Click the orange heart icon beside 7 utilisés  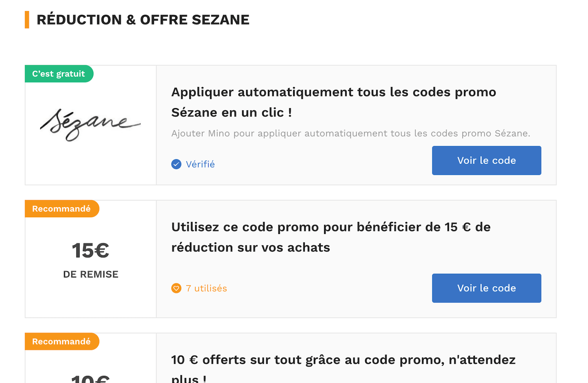[x=176, y=288]
